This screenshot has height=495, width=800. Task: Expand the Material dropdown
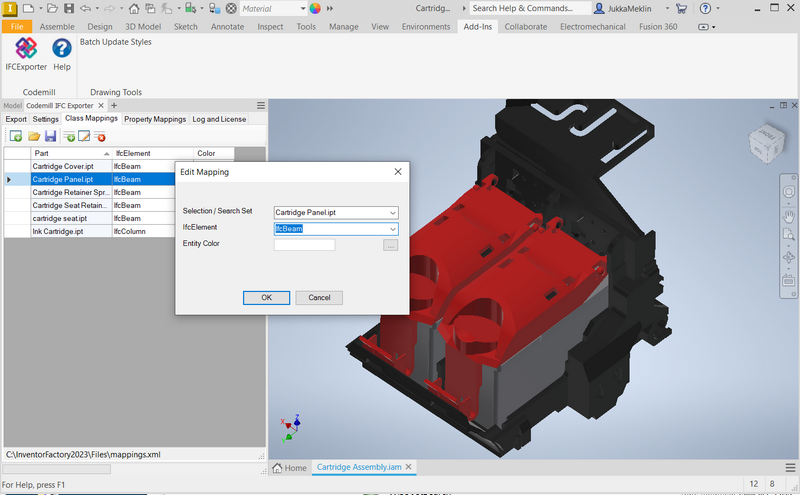tap(301, 8)
